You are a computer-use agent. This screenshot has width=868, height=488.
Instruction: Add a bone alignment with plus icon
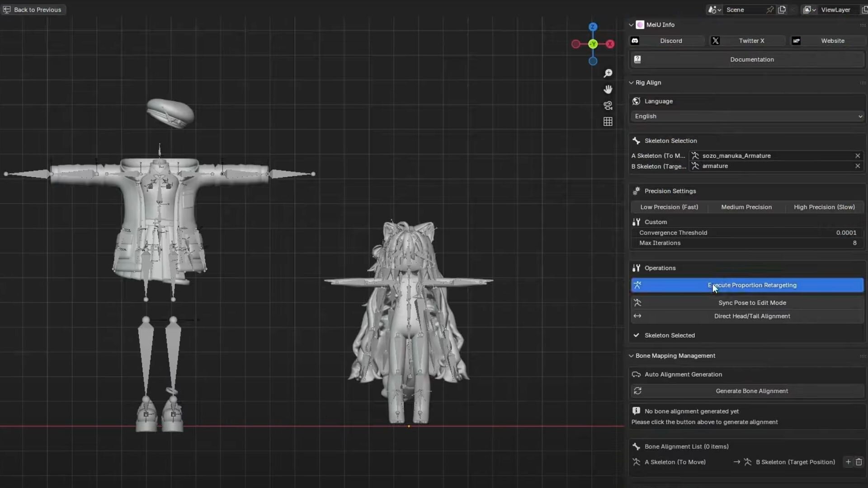point(848,462)
